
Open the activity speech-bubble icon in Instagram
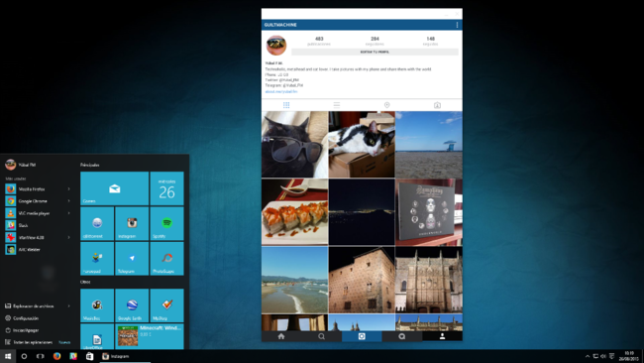(402, 336)
